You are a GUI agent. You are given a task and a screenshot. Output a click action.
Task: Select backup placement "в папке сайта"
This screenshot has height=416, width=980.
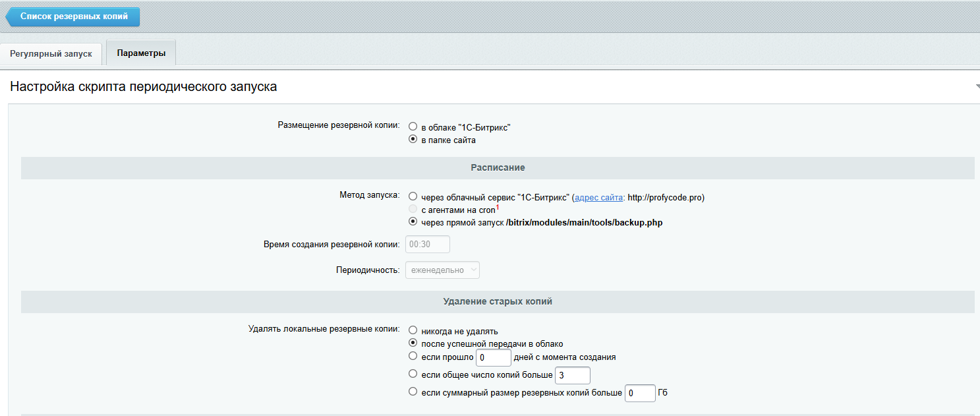pos(413,140)
